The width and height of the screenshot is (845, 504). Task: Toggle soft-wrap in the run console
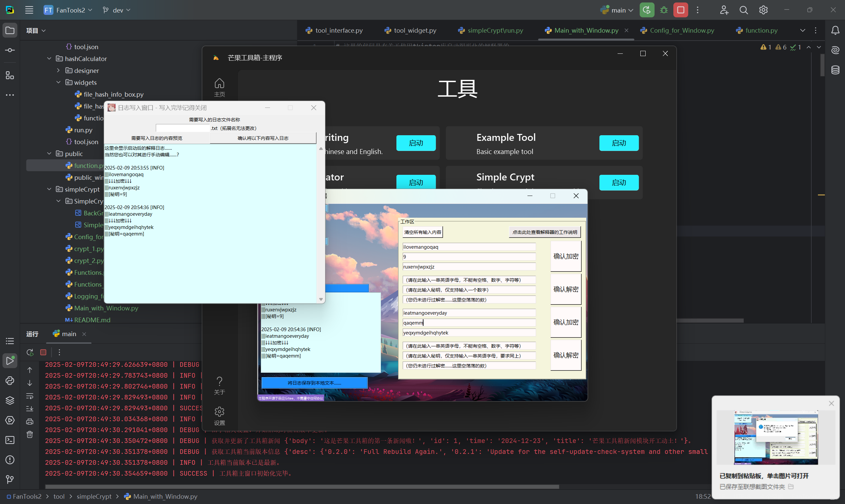[30, 396]
